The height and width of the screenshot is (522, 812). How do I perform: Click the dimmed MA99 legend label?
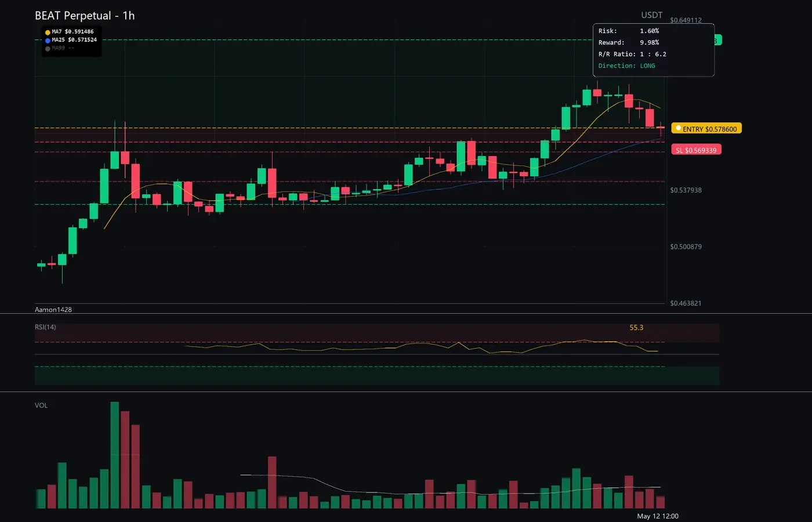tap(63, 48)
